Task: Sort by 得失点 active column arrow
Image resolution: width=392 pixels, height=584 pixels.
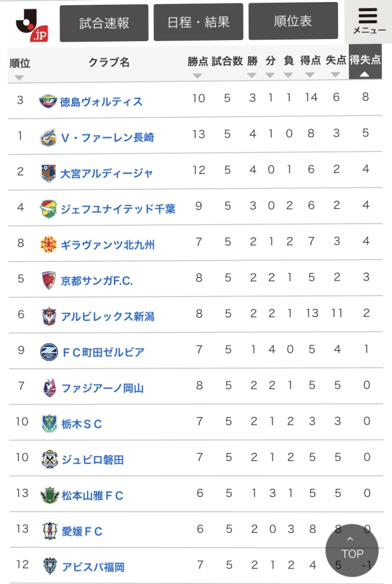Action: click(364, 74)
